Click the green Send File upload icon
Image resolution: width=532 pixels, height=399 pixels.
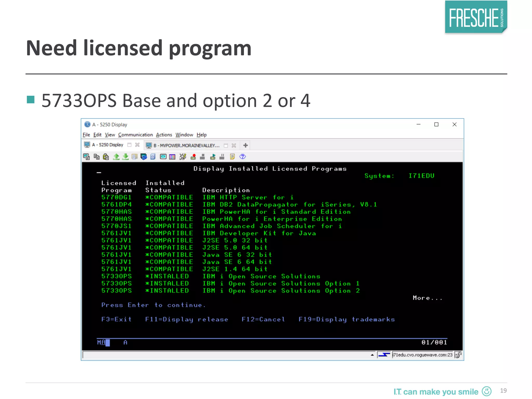(116, 157)
